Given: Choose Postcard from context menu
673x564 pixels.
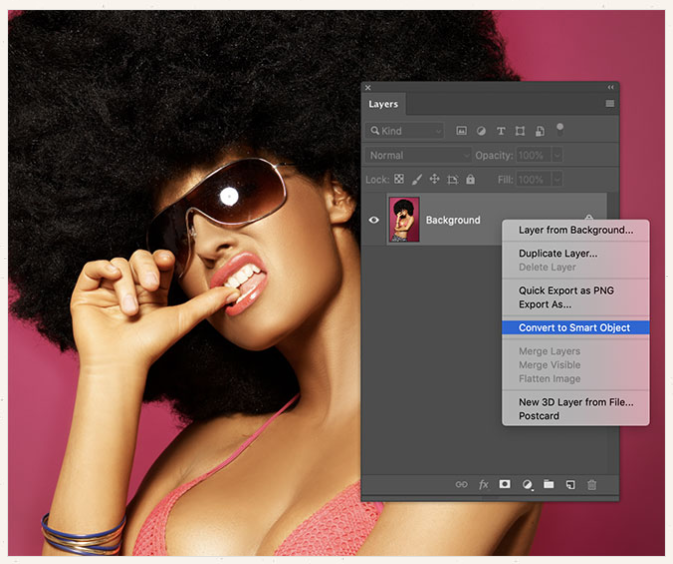Looking at the screenshot, I should pos(576,416).
